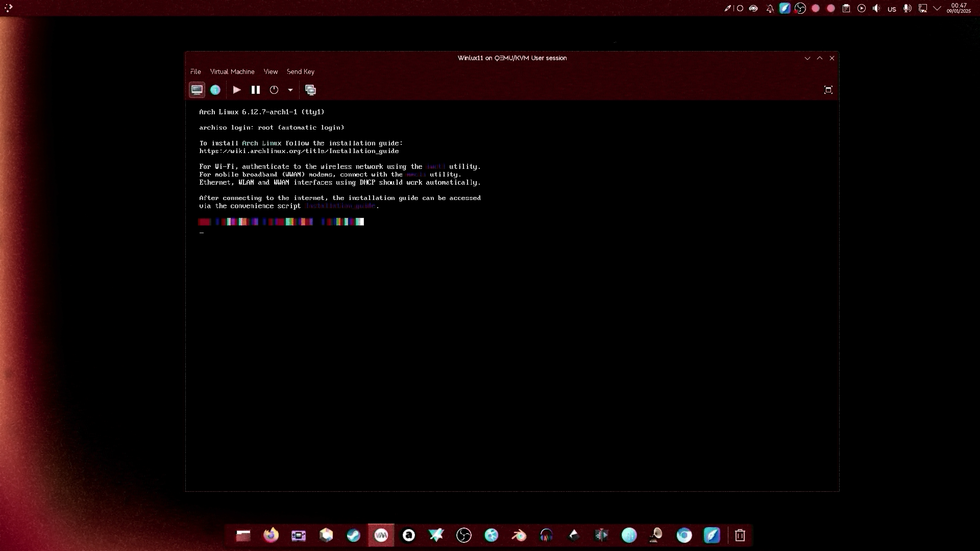The height and width of the screenshot is (551, 980).
Task: Open the Send Key menu
Action: [301, 72]
